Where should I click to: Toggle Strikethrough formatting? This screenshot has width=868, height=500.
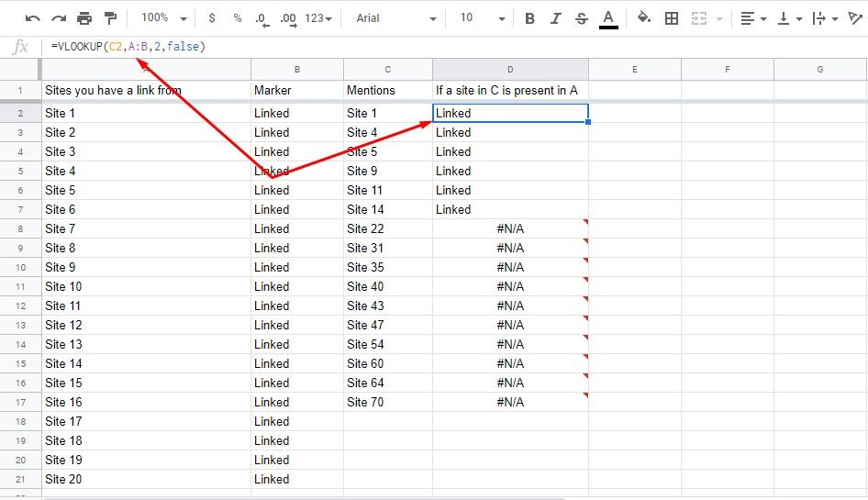(x=581, y=18)
